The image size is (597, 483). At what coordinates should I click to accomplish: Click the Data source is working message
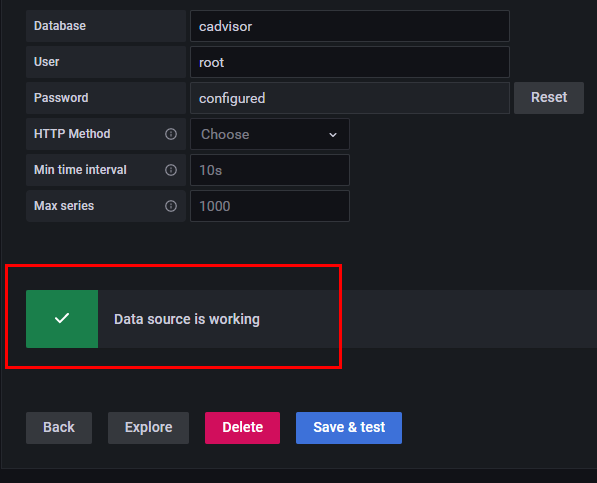[187, 319]
